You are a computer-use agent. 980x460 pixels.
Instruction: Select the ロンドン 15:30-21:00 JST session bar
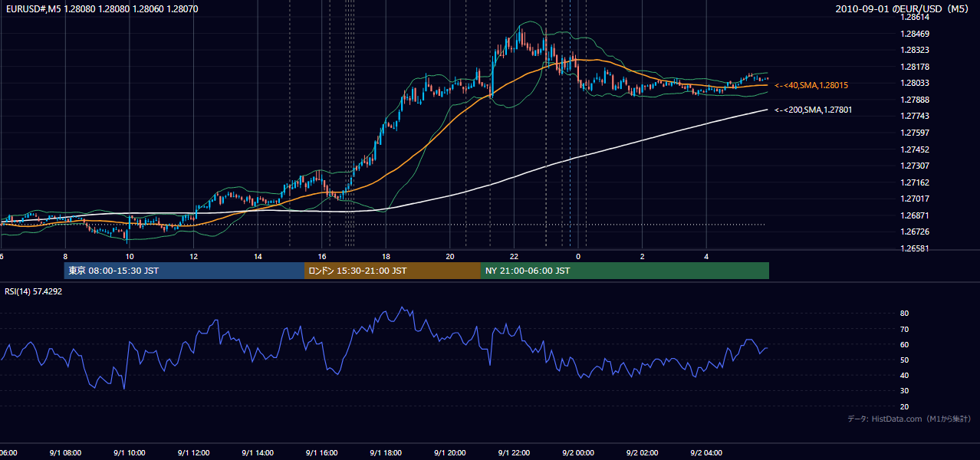click(393, 271)
